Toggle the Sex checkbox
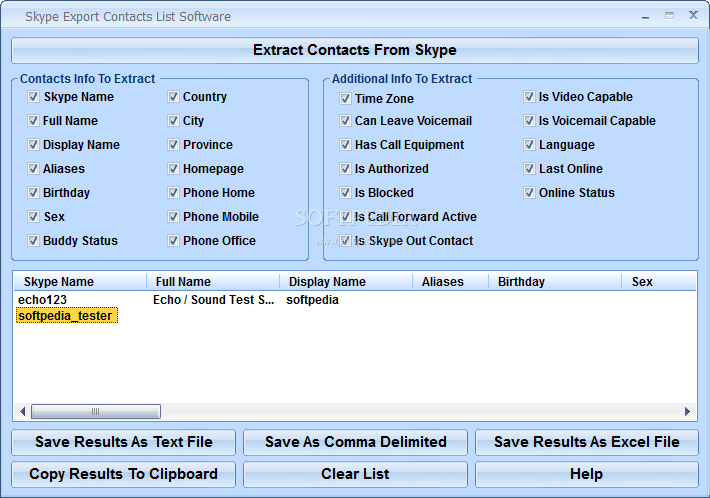This screenshot has height=498, width=710. (33, 216)
